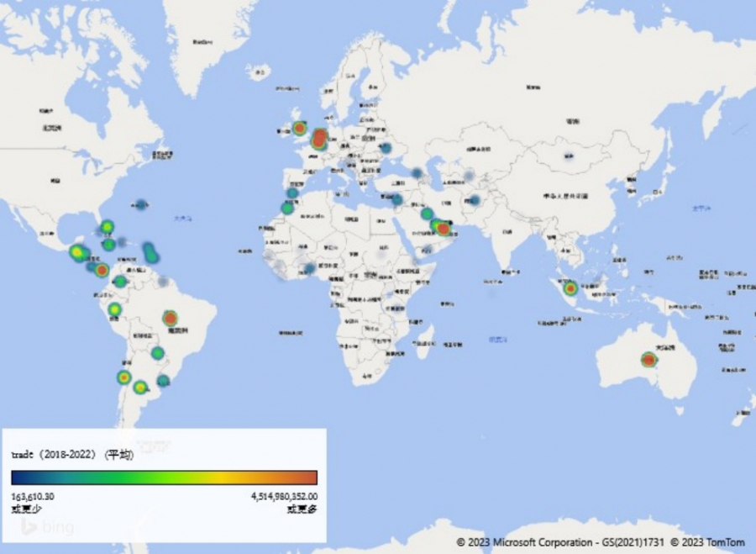Select the red hotspot on the Arabian Peninsula
The image size is (756, 554).
443,228
